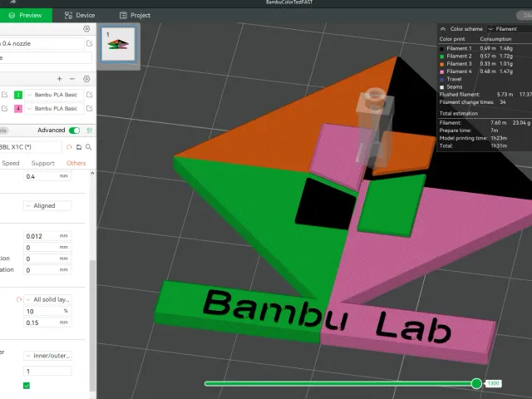Viewport: 532px width, 399px height.
Task: Open the 0.4 nozzle printer dropdown
Action: pos(42,43)
